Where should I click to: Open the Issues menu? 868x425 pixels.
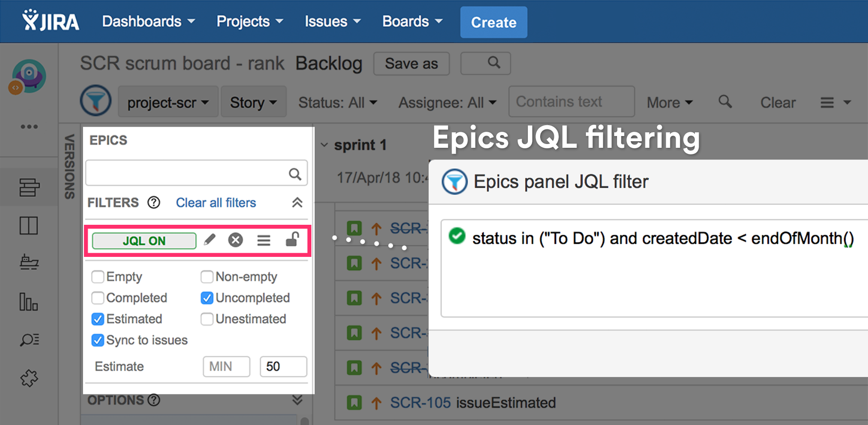(333, 21)
